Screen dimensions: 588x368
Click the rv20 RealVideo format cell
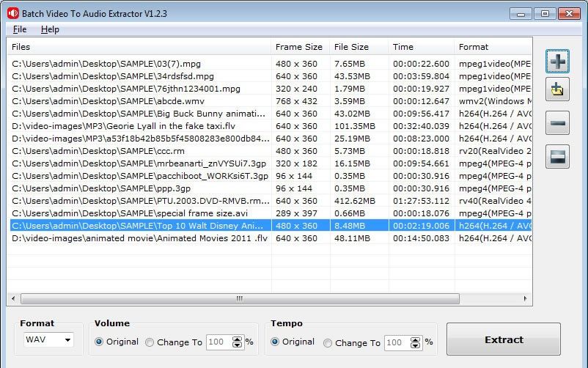(495, 151)
